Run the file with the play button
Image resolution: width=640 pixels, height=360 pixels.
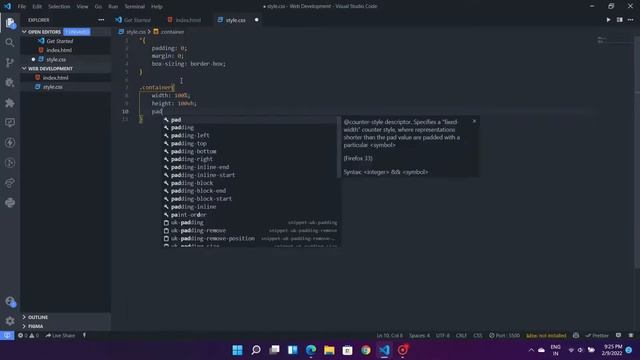(608, 20)
